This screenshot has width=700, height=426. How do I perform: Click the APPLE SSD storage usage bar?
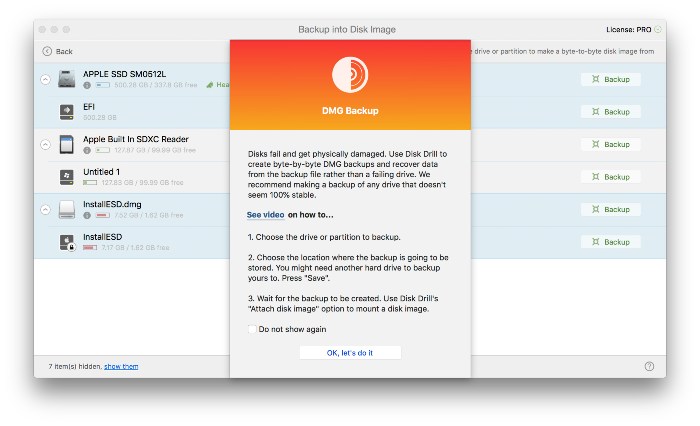tap(103, 85)
